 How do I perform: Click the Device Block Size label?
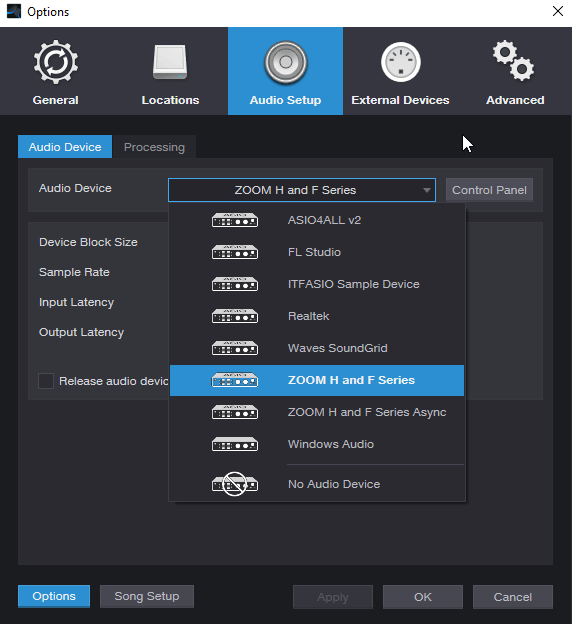click(x=88, y=242)
